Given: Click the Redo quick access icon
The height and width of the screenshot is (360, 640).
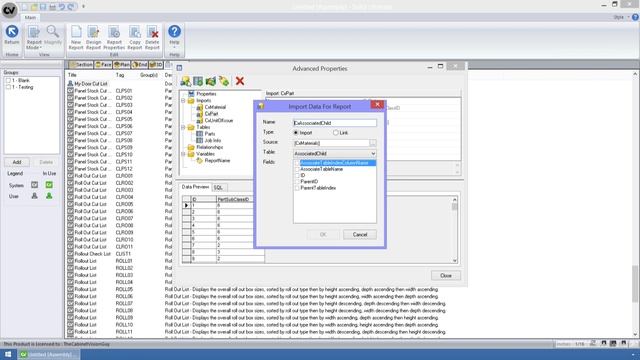Looking at the screenshot, I should (x=71, y=7).
